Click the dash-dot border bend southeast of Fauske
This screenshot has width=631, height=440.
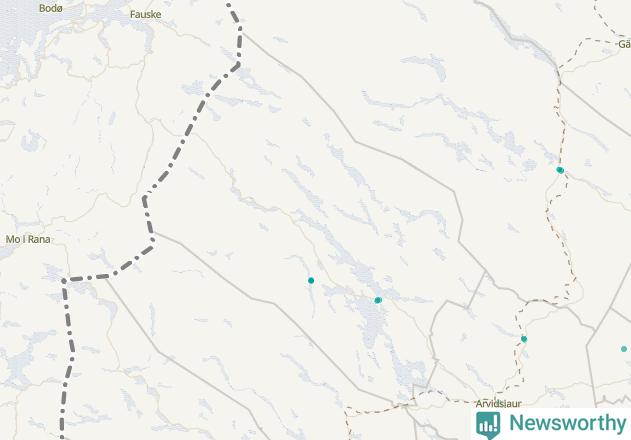238,64
